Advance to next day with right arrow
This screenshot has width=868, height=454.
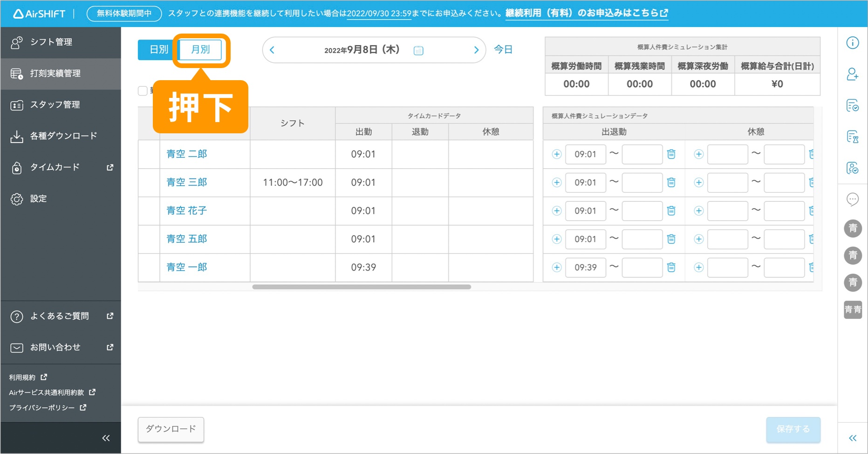[476, 50]
